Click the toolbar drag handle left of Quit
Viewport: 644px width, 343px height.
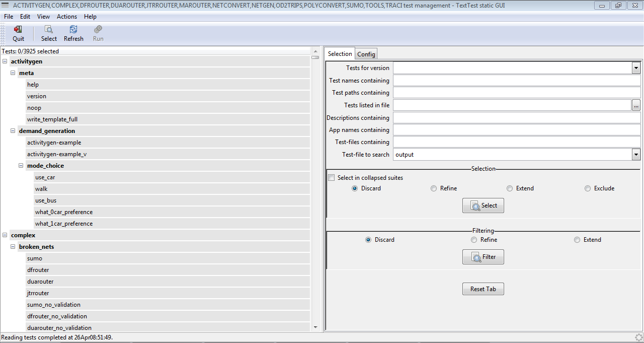coord(4,34)
